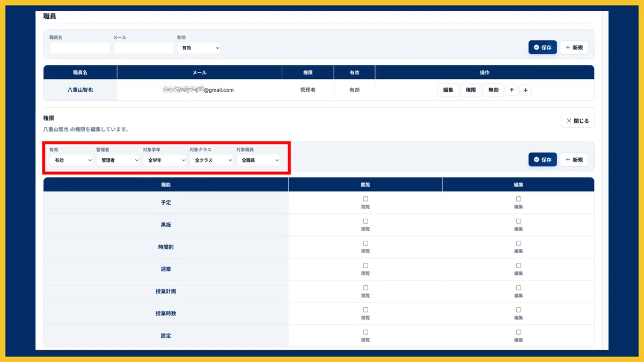Save permissions with the lower 保存 button
Screen dimensions: 644x362
pos(543,159)
